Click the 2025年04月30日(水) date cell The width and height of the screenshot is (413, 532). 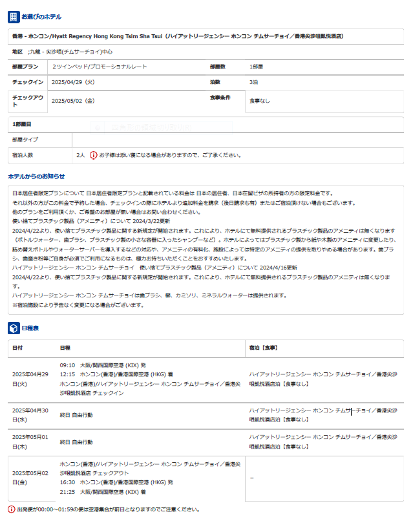30,415
